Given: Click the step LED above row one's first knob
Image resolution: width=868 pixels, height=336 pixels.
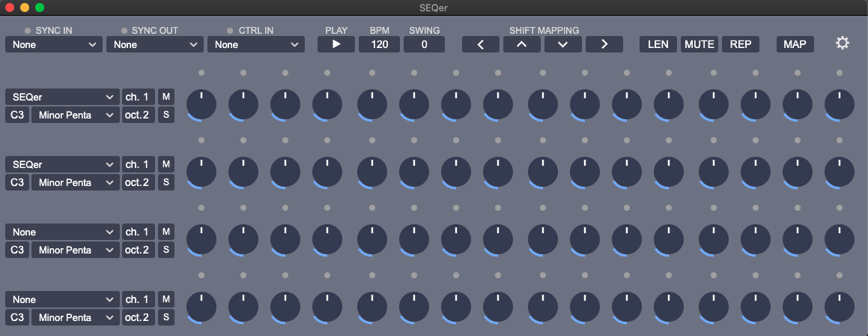Looking at the screenshot, I should [x=201, y=73].
